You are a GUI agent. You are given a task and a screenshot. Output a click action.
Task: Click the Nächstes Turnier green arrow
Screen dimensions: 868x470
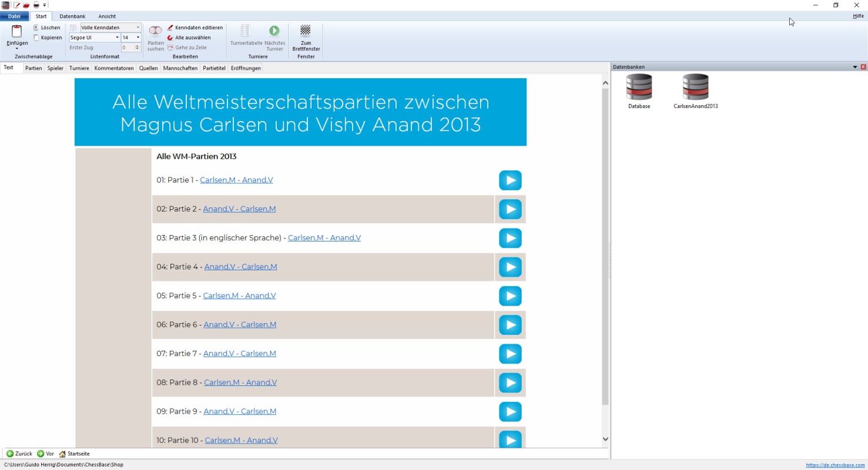(x=274, y=38)
